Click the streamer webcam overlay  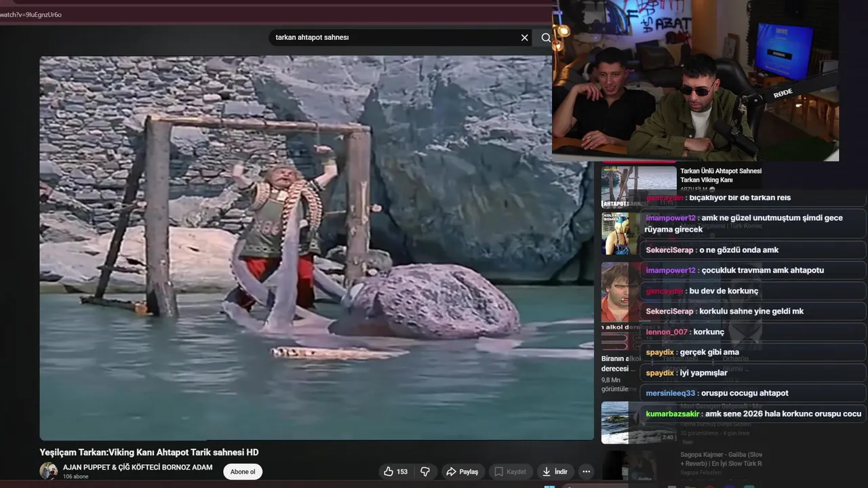(x=695, y=80)
